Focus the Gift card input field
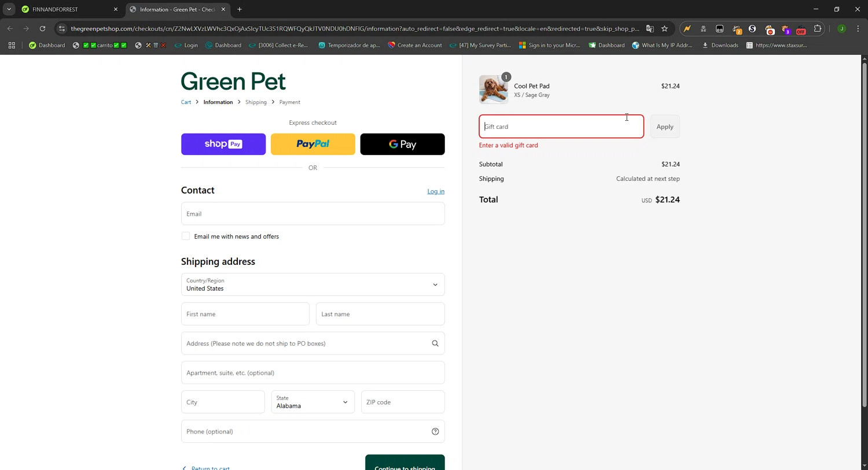The height and width of the screenshot is (470, 868). (x=561, y=127)
